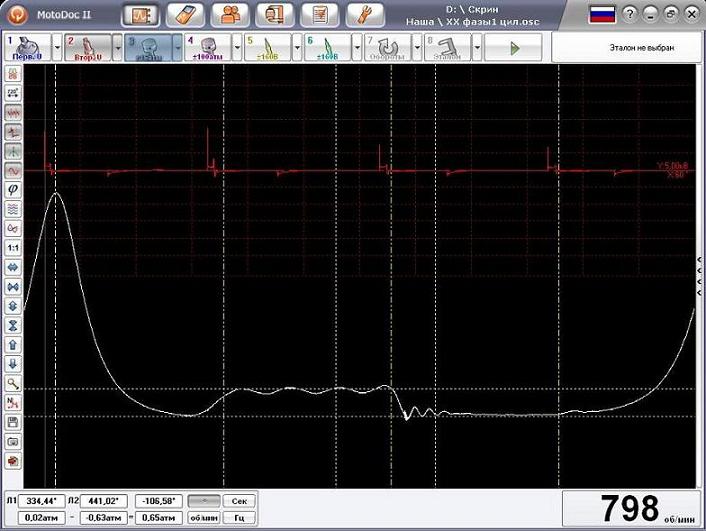Shift waveform down with down arrow

[x=13, y=364]
